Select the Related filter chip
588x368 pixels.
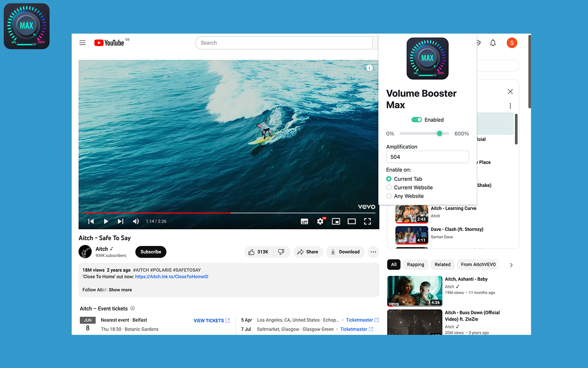pos(442,264)
